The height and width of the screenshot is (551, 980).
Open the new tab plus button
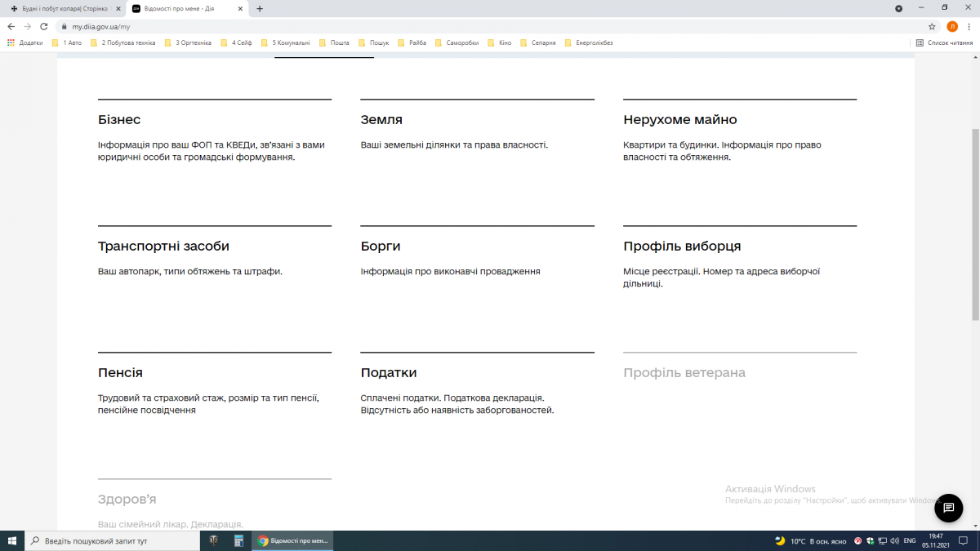[x=260, y=8]
